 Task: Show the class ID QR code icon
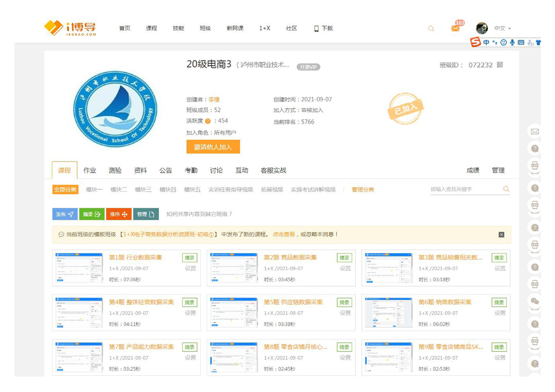click(500, 65)
